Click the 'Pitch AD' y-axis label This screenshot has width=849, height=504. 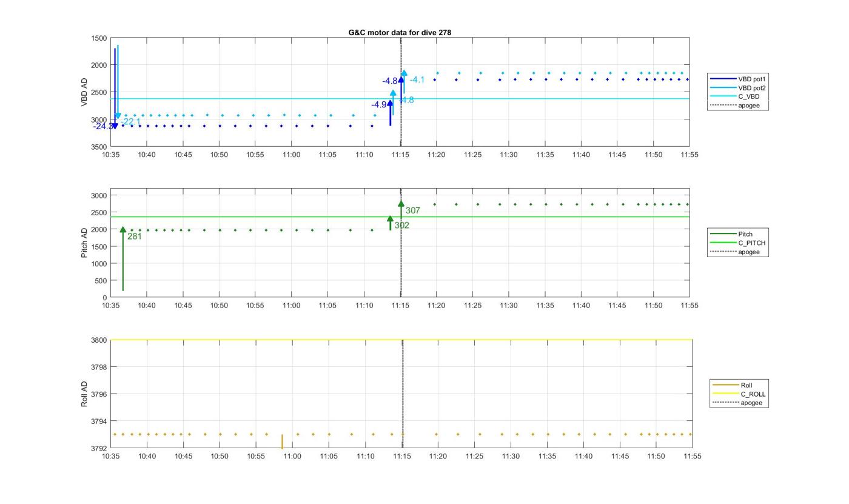coord(84,243)
